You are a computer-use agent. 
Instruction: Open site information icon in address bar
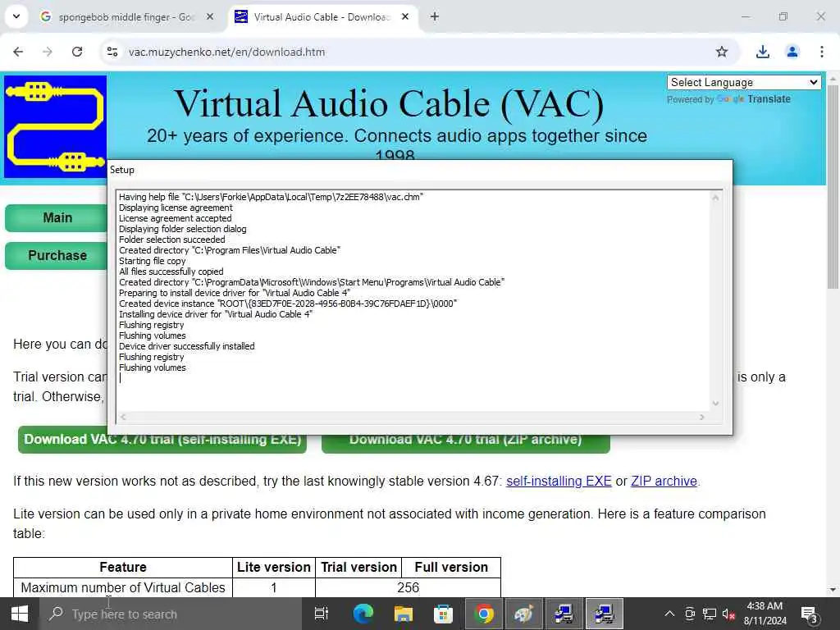pyautogui.click(x=112, y=52)
